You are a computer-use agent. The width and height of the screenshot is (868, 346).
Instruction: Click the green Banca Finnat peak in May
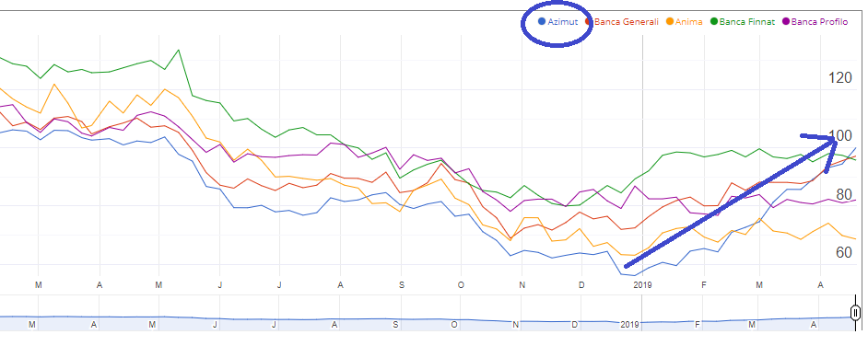coord(178,51)
